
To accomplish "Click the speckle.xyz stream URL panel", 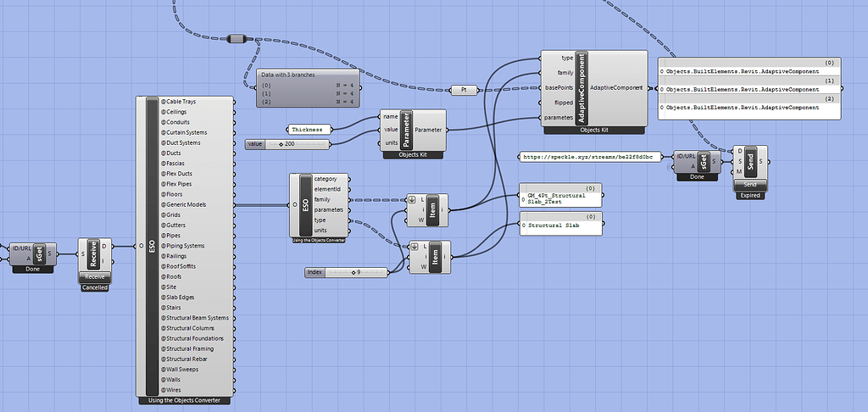I will pyautogui.click(x=590, y=157).
